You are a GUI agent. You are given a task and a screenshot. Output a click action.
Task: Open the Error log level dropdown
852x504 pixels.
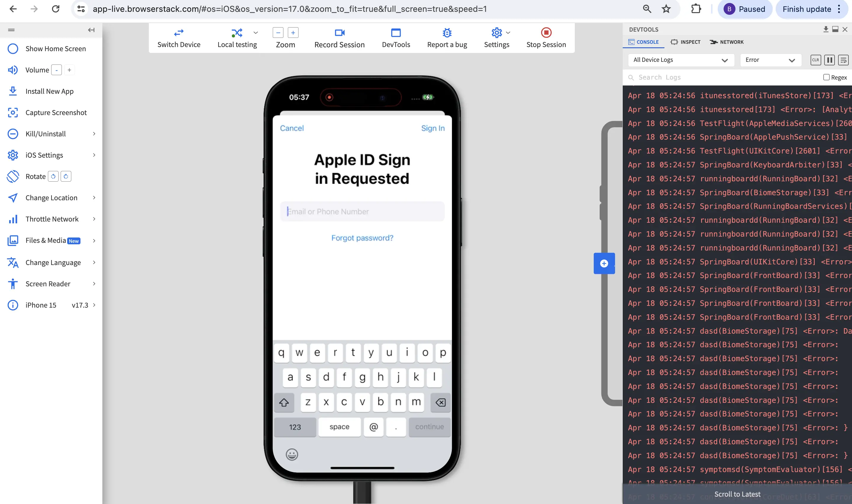tap(770, 60)
